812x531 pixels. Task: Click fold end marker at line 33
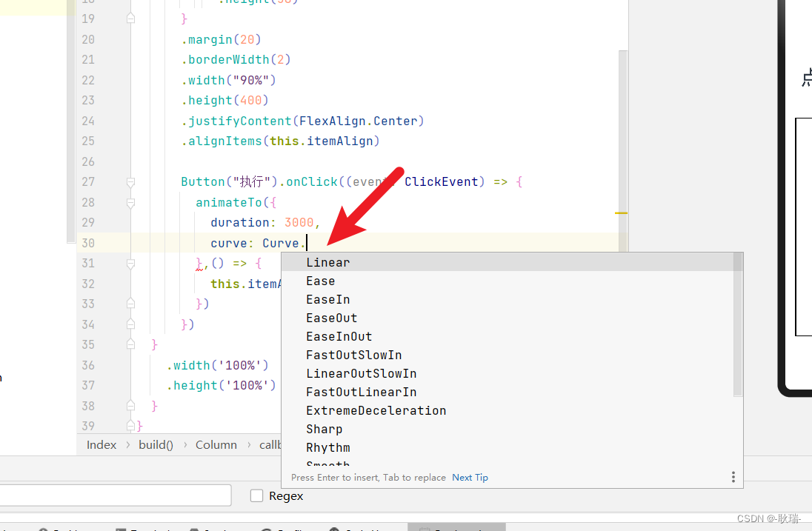[130, 304]
